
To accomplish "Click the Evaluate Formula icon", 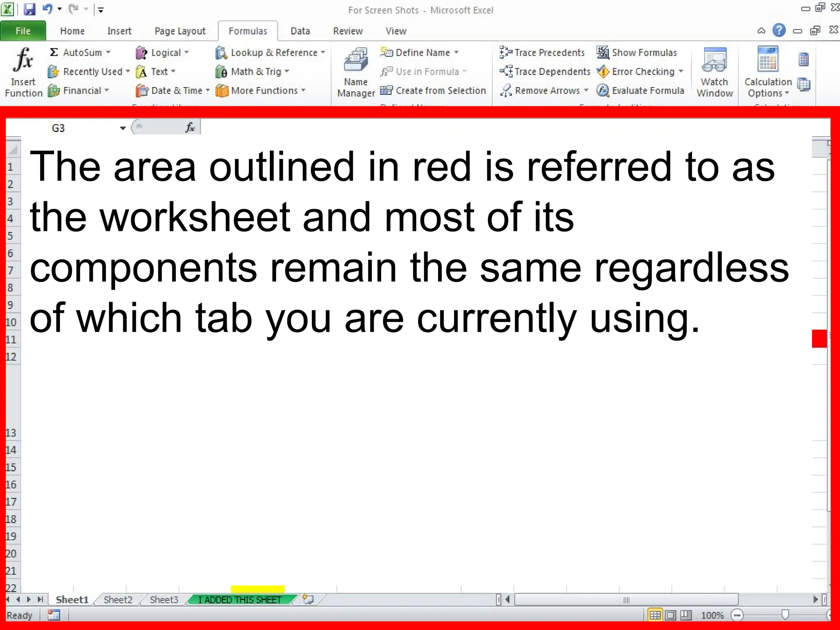I will [603, 91].
